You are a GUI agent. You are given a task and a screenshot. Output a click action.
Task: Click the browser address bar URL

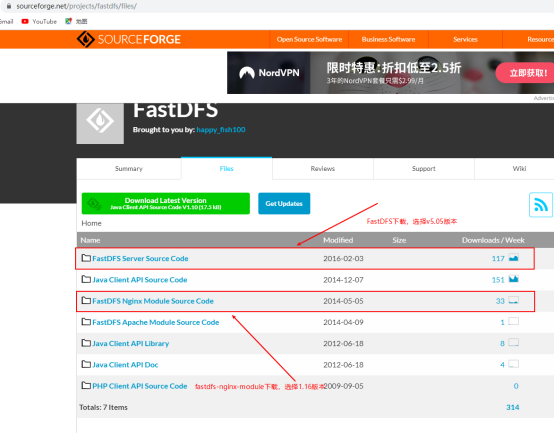coord(76,6)
